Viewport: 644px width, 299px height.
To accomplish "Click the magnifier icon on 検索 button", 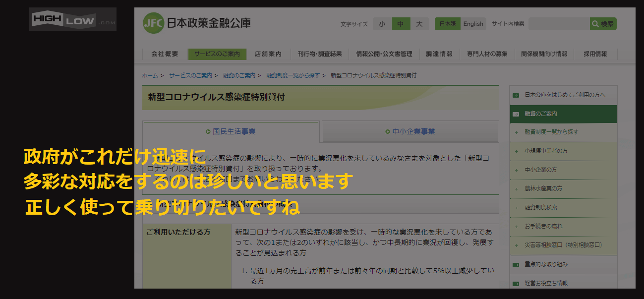I will (595, 24).
